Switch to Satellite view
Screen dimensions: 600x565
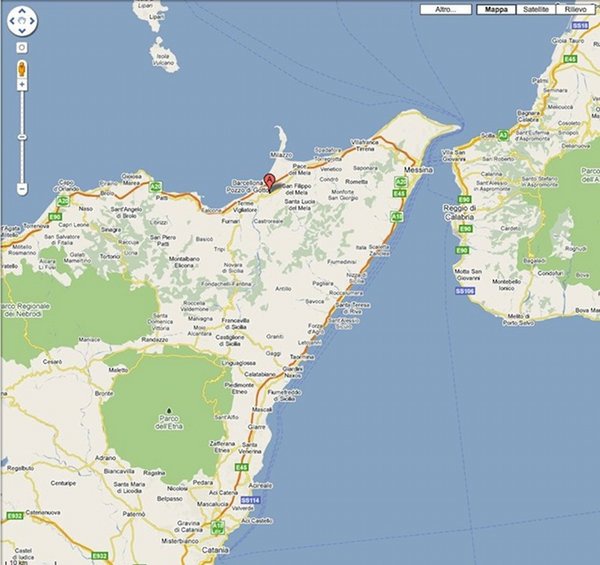[536, 10]
